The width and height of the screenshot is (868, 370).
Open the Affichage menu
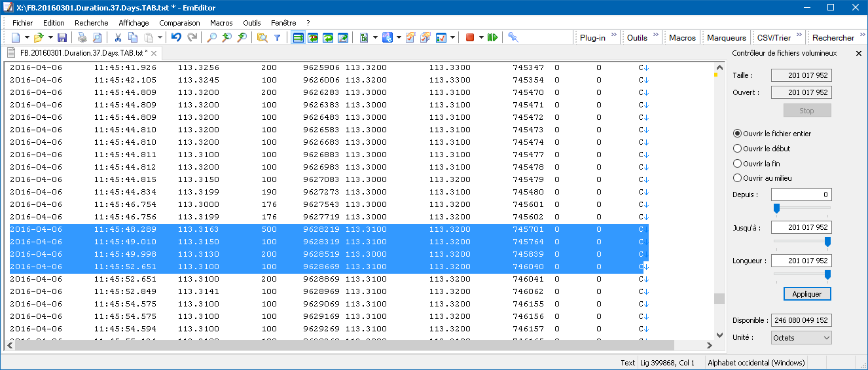click(134, 23)
